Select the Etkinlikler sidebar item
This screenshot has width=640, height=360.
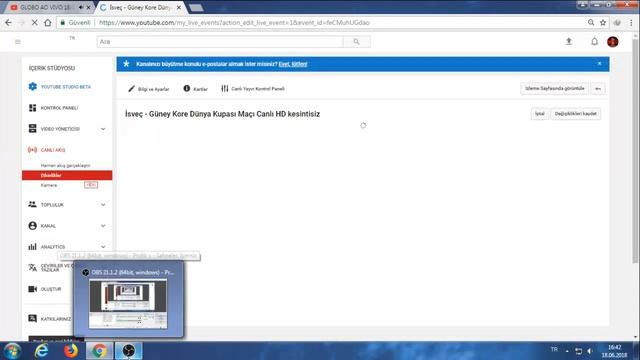tap(67, 175)
